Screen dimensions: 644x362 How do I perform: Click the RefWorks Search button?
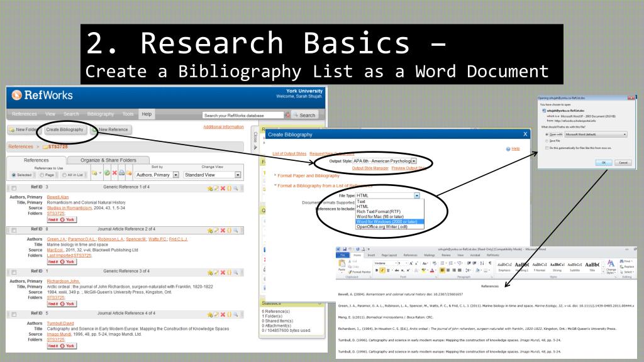coord(304,116)
